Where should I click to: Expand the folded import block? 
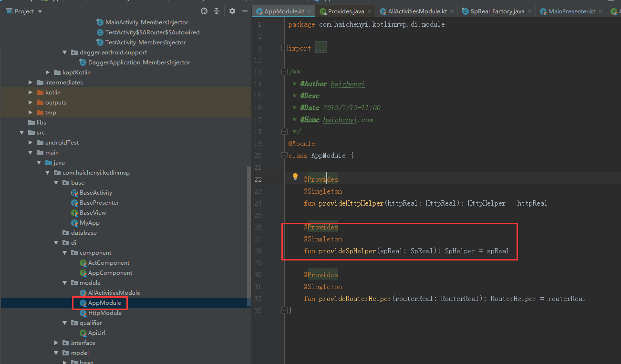click(x=284, y=48)
